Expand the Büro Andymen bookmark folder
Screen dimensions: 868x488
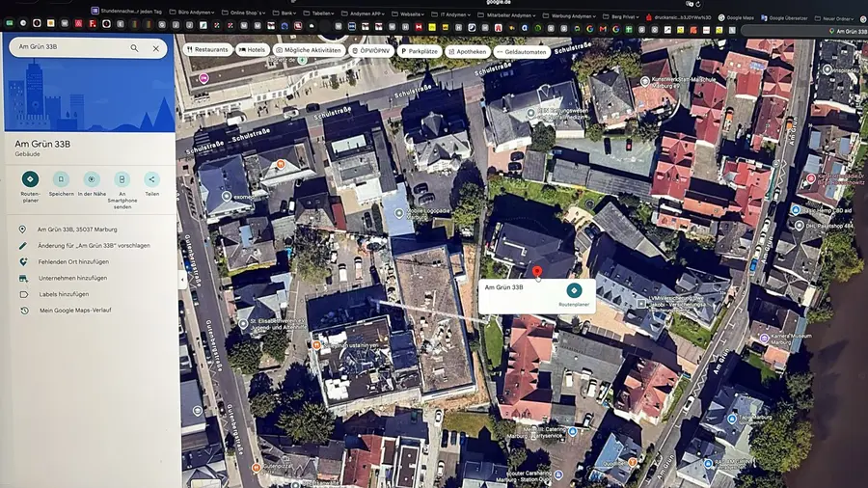[192, 12]
